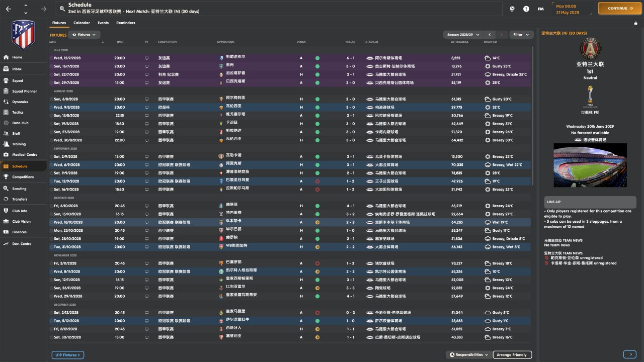Screen dimensions: 644x362
Task: Open the Finances section
Action: click(19, 232)
